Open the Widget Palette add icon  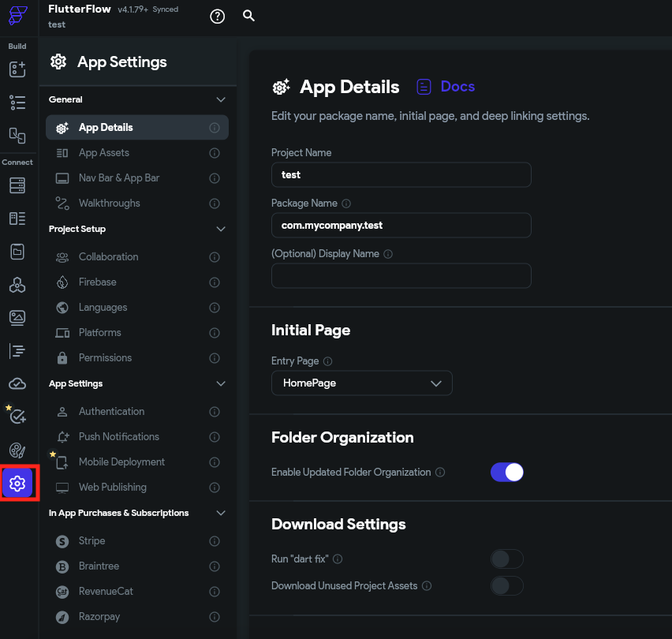tap(17, 69)
